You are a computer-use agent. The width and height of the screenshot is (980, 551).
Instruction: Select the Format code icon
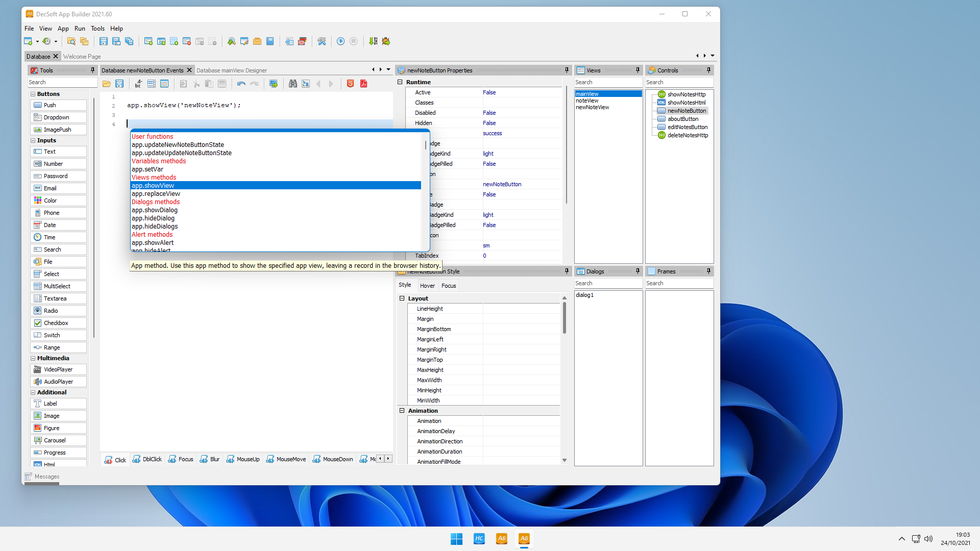[x=137, y=84]
